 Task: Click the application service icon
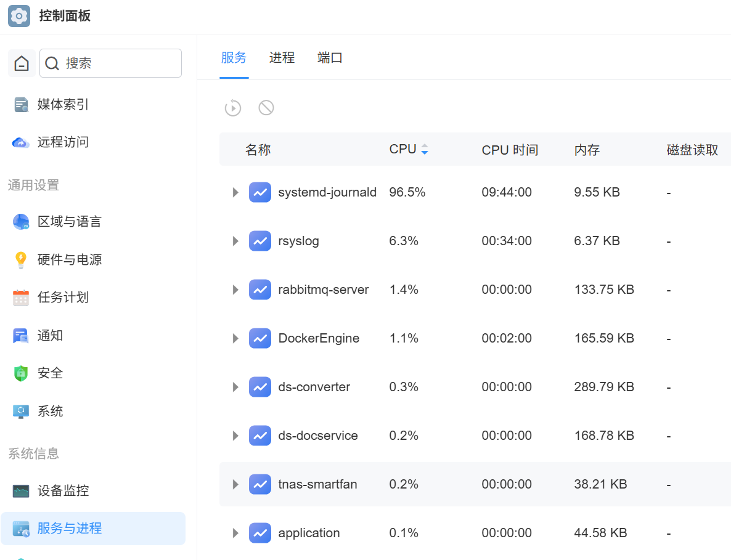pos(260,533)
